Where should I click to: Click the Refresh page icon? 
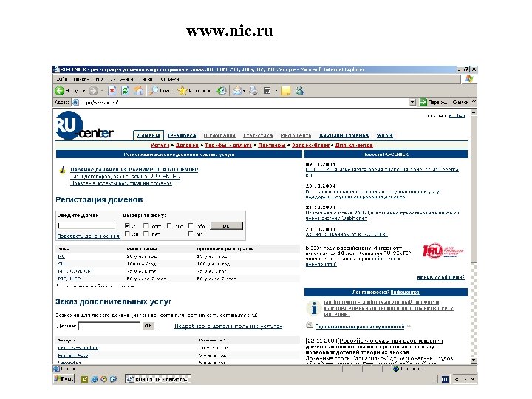125,91
